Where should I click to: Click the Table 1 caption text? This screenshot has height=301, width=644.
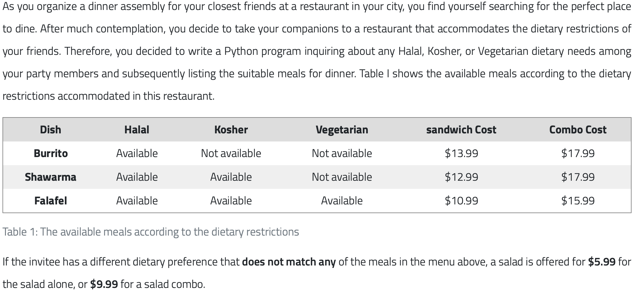point(151,232)
